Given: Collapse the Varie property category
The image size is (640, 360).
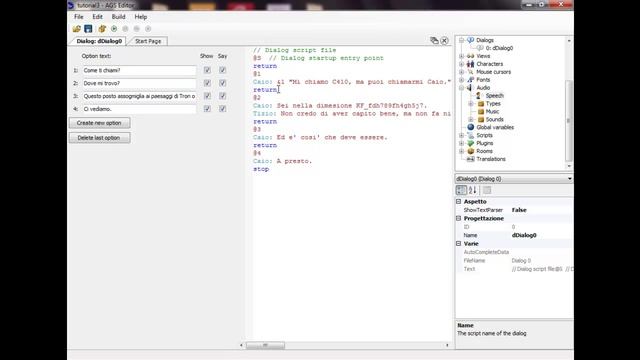Looking at the screenshot, I should click(459, 244).
